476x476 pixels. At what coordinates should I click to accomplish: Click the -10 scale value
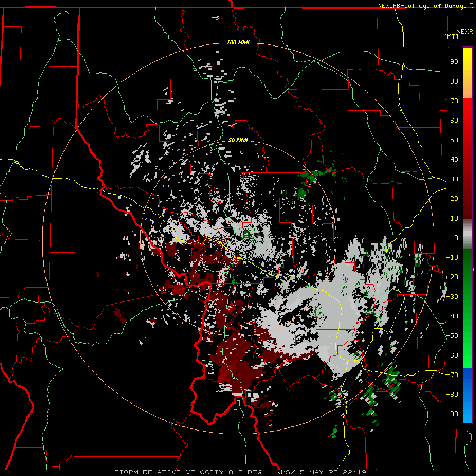tap(452, 258)
